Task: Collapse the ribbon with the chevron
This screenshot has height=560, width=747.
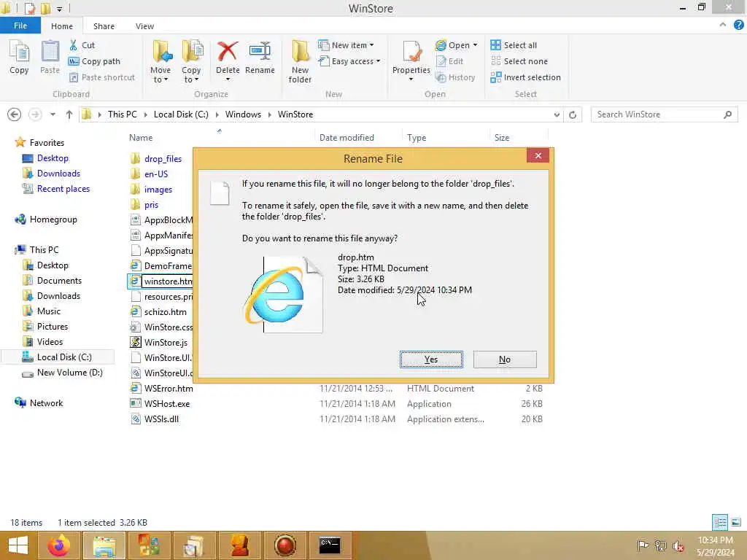Action: click(x=723, y=25)
